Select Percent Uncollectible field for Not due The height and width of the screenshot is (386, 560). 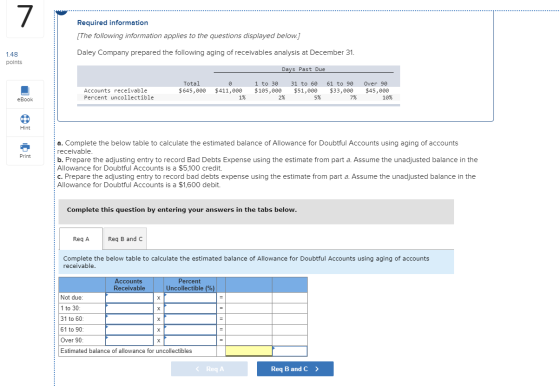190,297
